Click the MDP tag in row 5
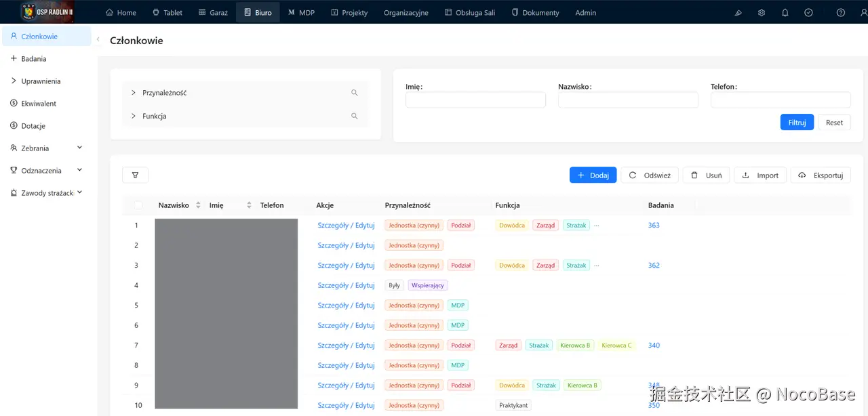 tap(458, 306)
